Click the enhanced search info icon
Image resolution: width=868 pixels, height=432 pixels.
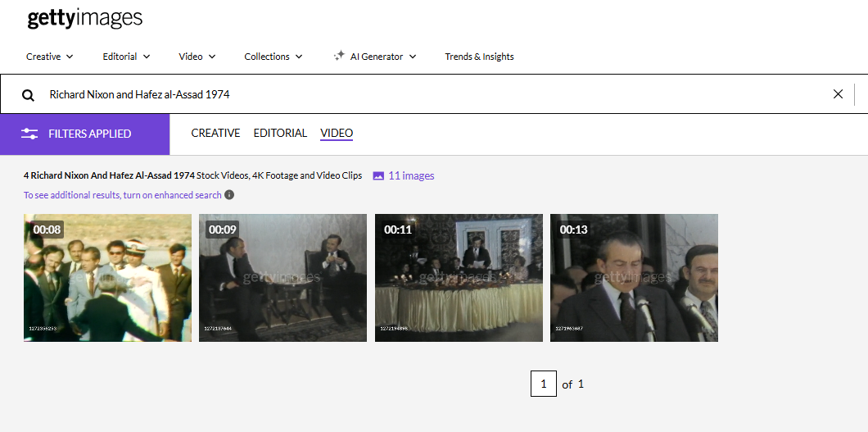pos(229,195)
